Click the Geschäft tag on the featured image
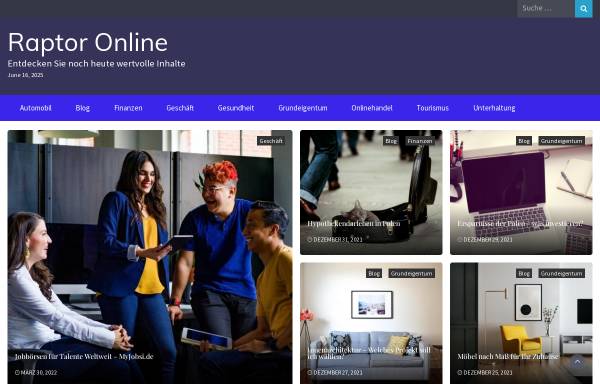This screenshot has width=600, height=384. (x=271, y=141)
